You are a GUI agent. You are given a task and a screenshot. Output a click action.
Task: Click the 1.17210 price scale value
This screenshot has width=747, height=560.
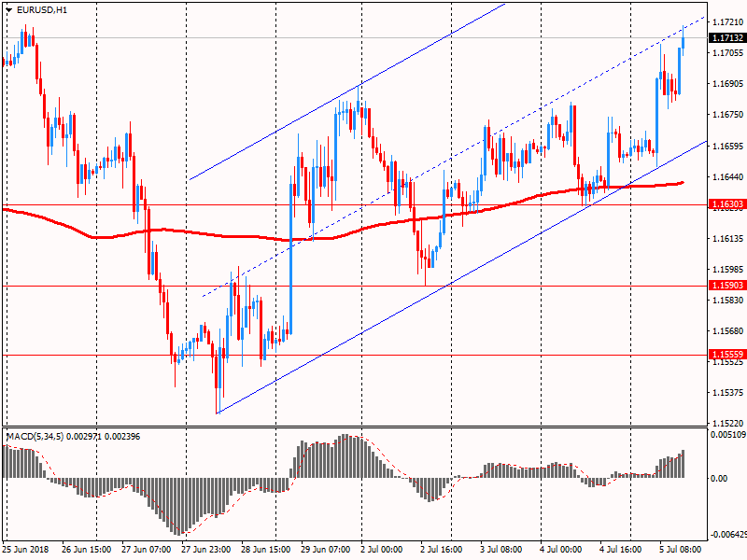(x=728, y=22)
